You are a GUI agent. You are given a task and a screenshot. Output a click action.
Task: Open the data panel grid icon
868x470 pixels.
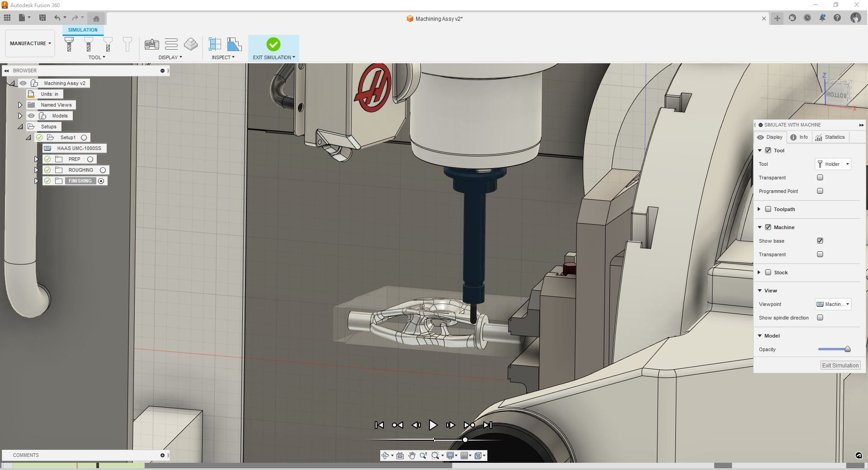point(7,18)
